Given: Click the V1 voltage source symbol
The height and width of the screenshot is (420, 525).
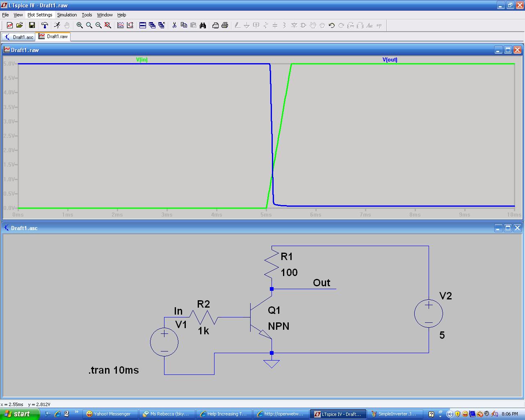Looking at the screenshot, I should [164, 342].
